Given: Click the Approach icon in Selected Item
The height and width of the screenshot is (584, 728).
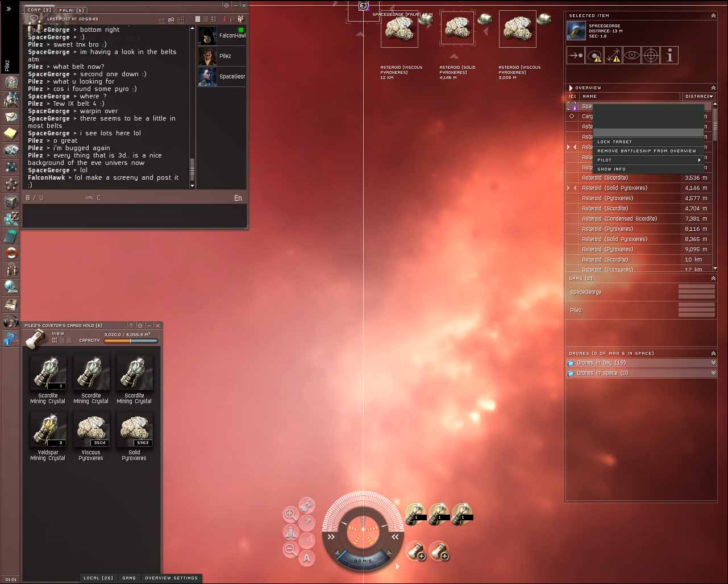Looking at the screenshot, I should pos(576,55).
